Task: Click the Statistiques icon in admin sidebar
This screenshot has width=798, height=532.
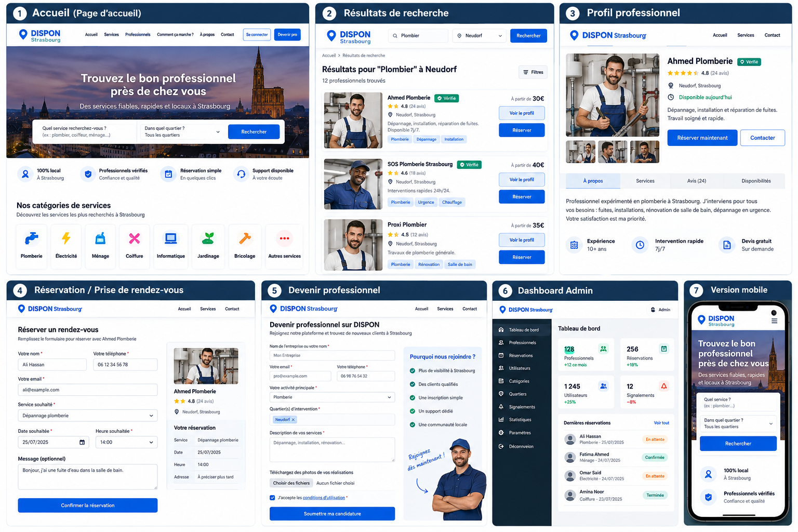Action: click(x=501, y=420)
